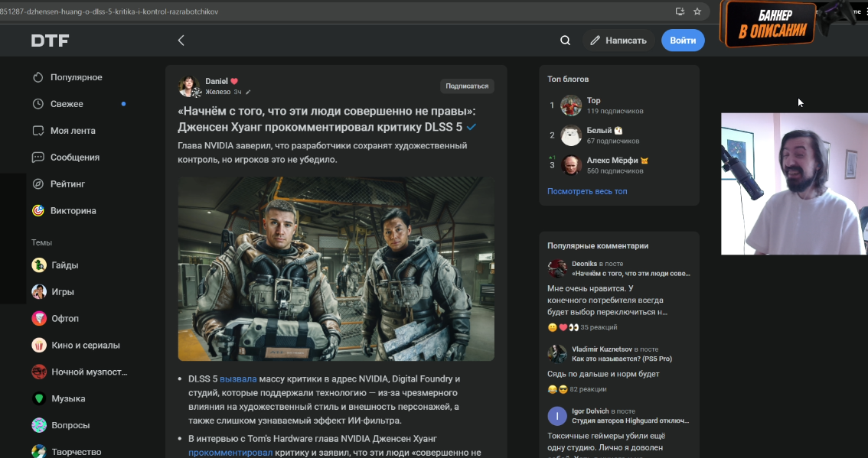868x458 pixels.
Task: Select the Гайды topic
Action: click(x=64, y=265)
